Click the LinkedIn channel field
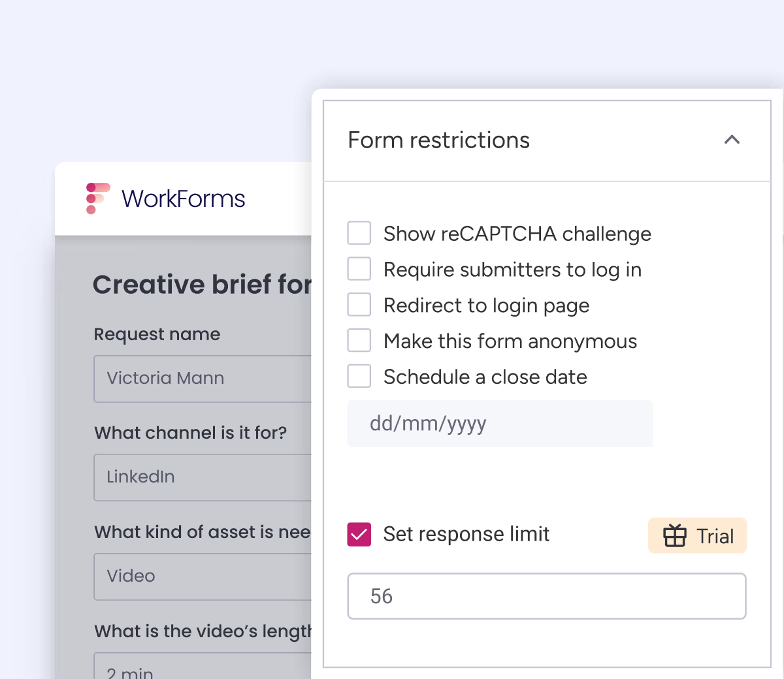The image size is (784, 679). click(x=203, y=477)
